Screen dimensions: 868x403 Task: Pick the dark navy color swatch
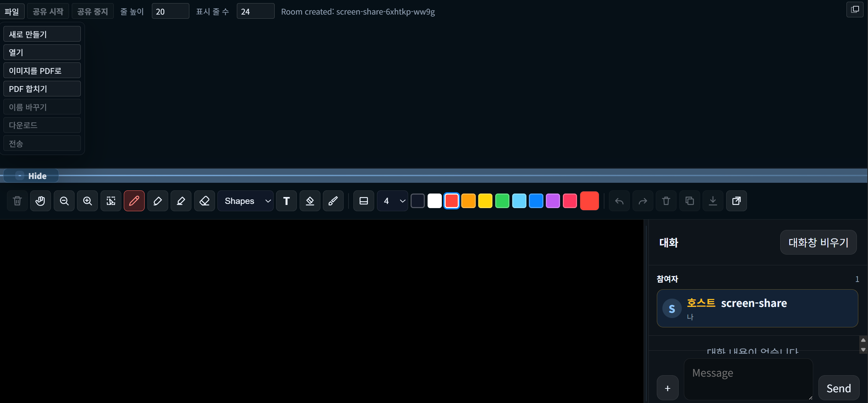pos(418,201)
